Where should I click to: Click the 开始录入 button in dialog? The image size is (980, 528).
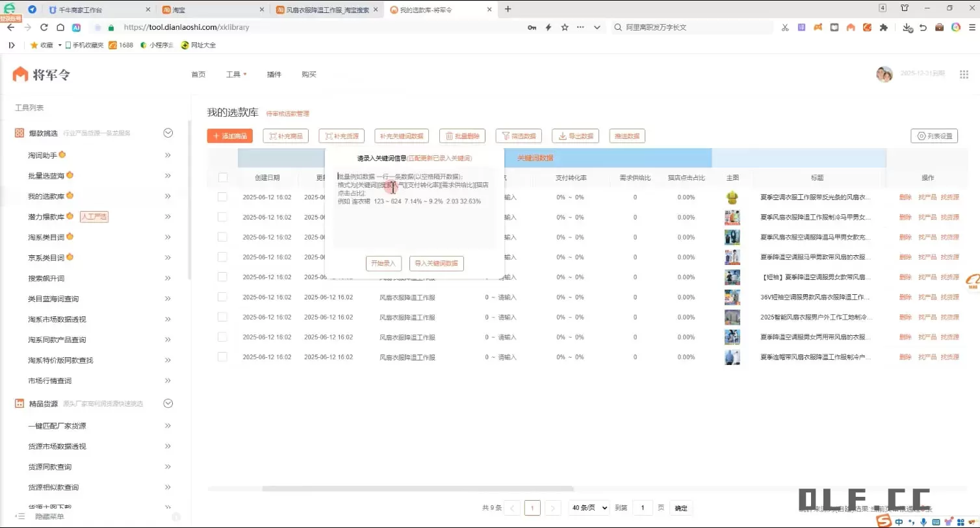(383, 264)
